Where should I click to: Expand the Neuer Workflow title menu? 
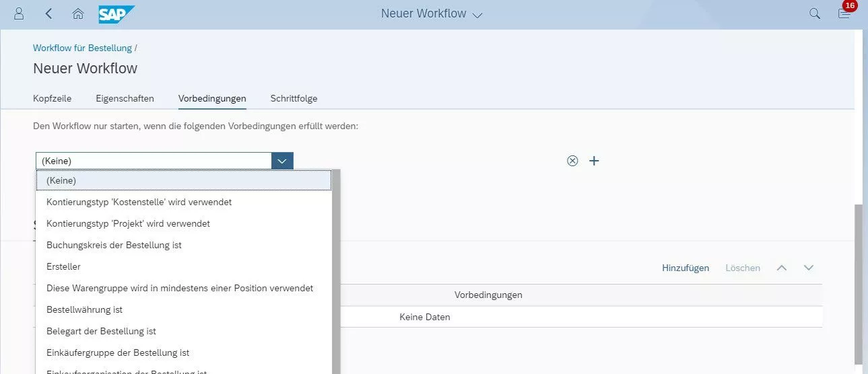pos(477,15)
